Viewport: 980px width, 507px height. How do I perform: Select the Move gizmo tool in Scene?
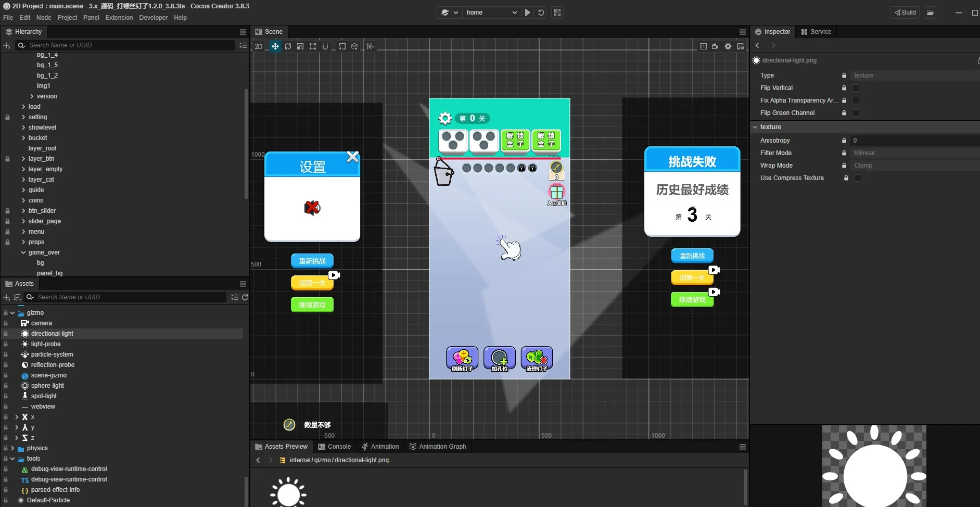point(275,46)
